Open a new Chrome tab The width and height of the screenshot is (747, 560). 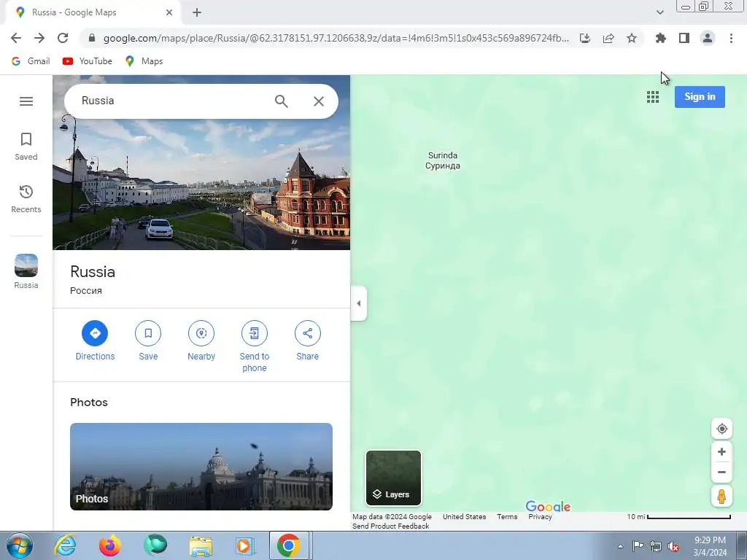(x=197, y=12)
